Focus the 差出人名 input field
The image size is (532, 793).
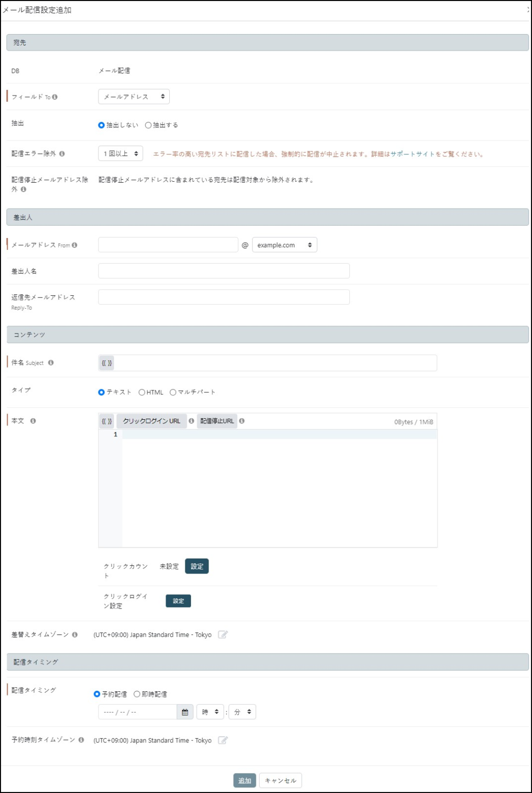[224, 271]
